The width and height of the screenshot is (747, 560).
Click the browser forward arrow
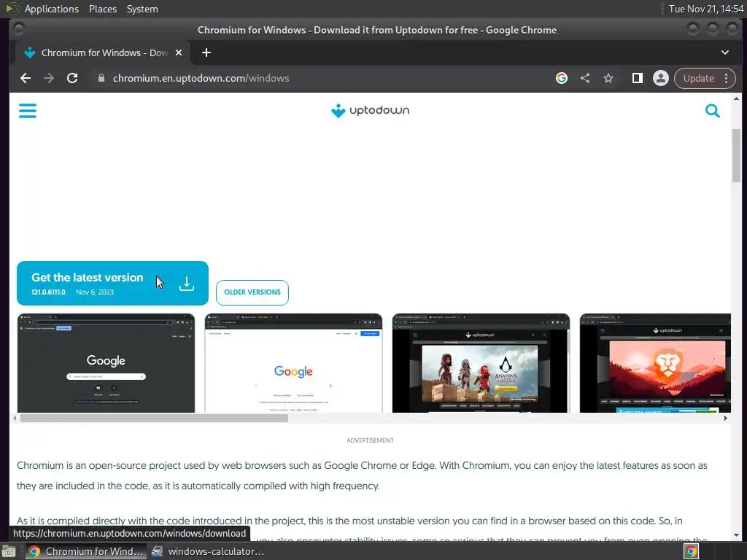pos(49,78)
